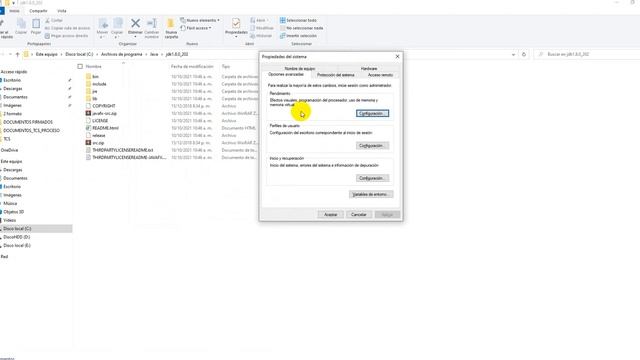Screen dimensions: 640x360
Task: Open the Inicio ribbon tab
Action: [x=14, y=11]
